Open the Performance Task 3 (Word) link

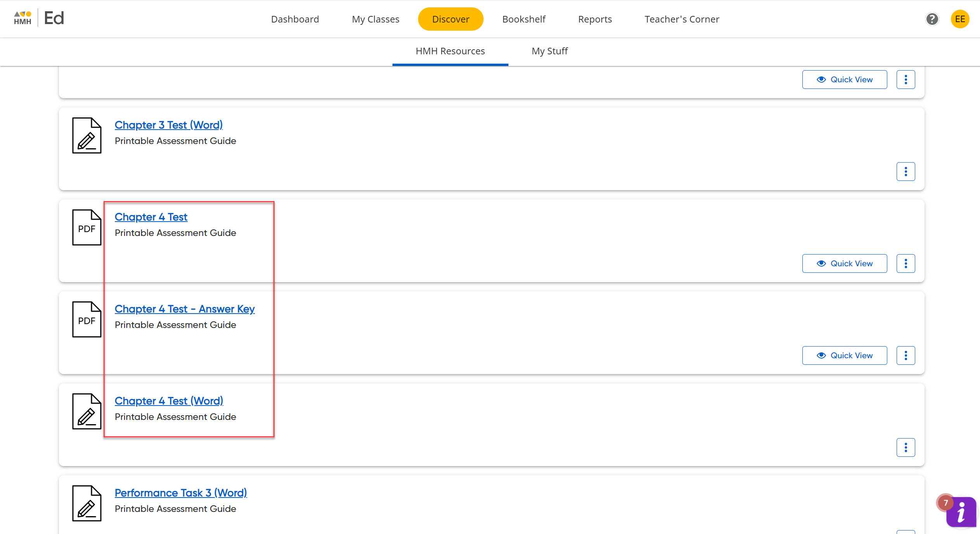tap(181, 493)
